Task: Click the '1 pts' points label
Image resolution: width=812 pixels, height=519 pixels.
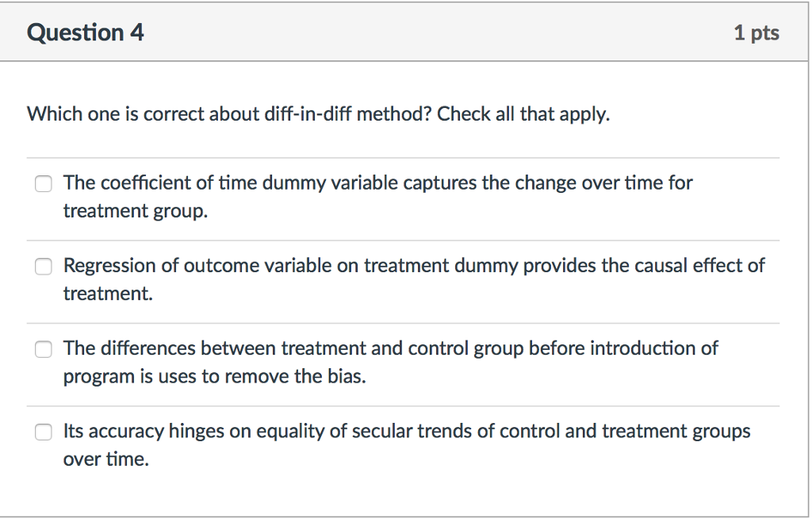Action: pos(756,33)
